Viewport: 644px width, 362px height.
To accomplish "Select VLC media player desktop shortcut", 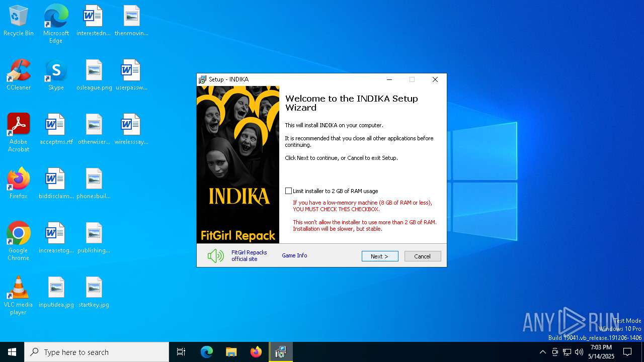I will pyautogui.click(x=19, y=296).
